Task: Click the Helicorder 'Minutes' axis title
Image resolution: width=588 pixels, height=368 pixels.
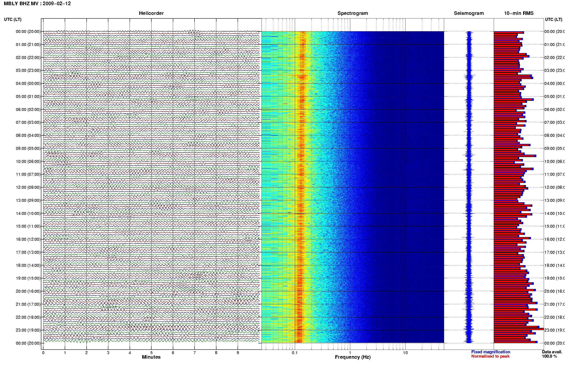Action: [x=151, y=357]
